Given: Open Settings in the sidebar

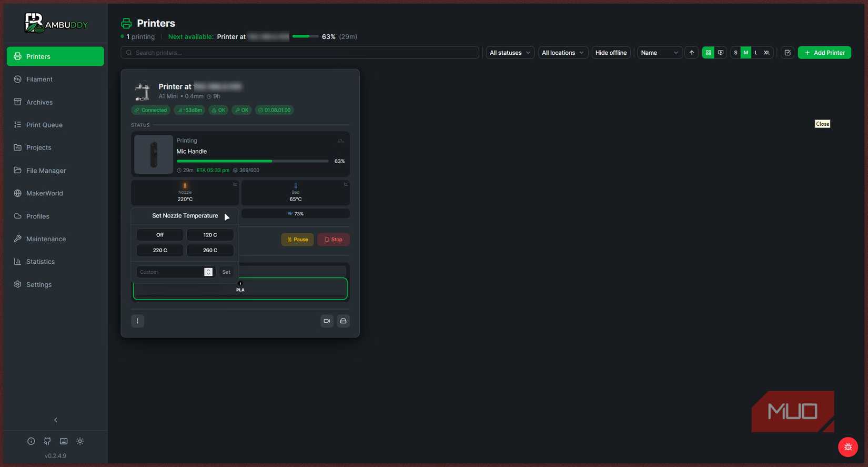Looking at the screenshot, I should point(55,284).
